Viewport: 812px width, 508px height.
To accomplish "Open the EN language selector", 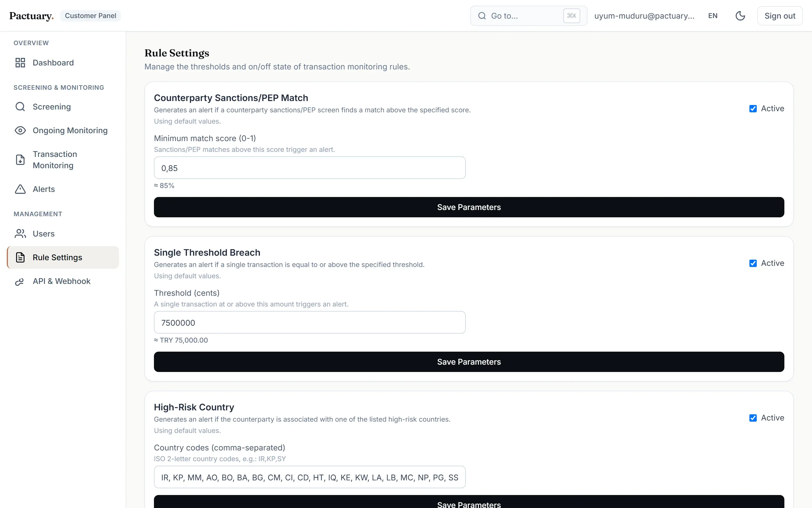I will coord(713,16).
